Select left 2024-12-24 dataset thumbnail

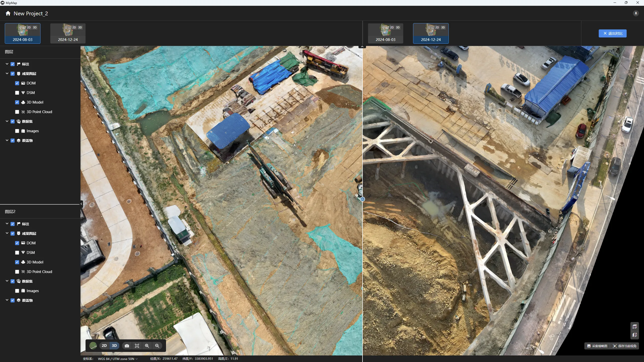click(x=68, y=33)
